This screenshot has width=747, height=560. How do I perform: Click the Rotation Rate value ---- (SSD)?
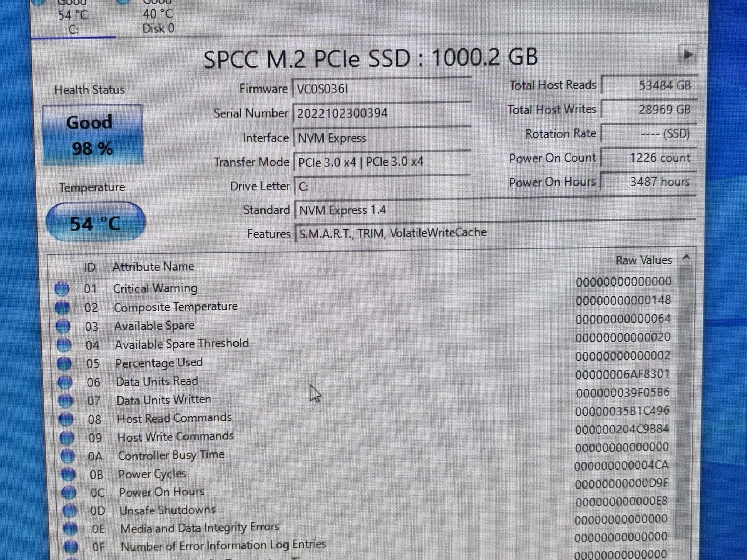click(x=649, y=134)
